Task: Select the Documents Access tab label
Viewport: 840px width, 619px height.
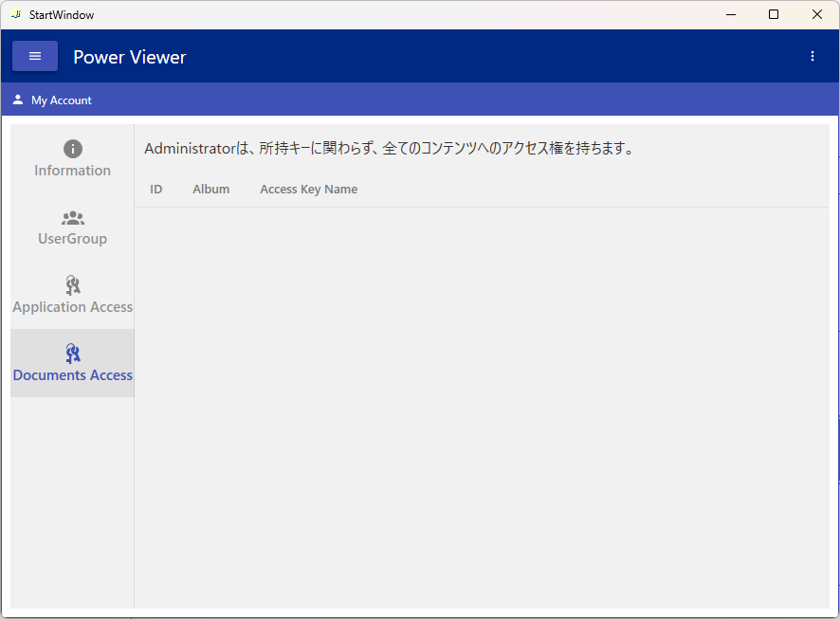Action: pyautogui.click(x=73, y=375)
